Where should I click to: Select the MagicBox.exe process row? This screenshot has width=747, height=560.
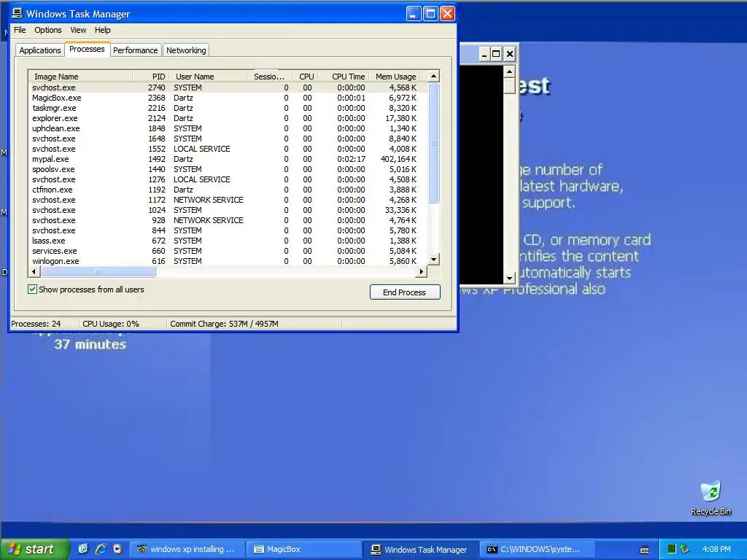228,98
